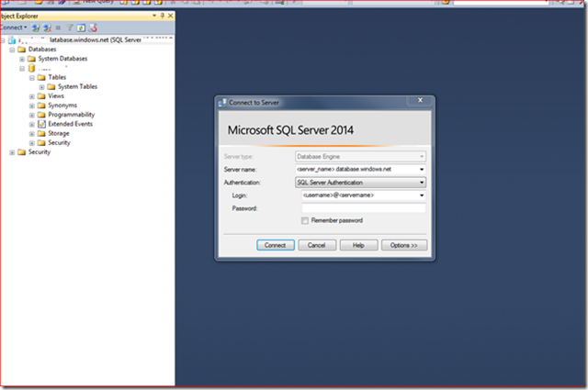The image size is (588, 390).
Task: Expand the Views node
Action: coord(32,96)
